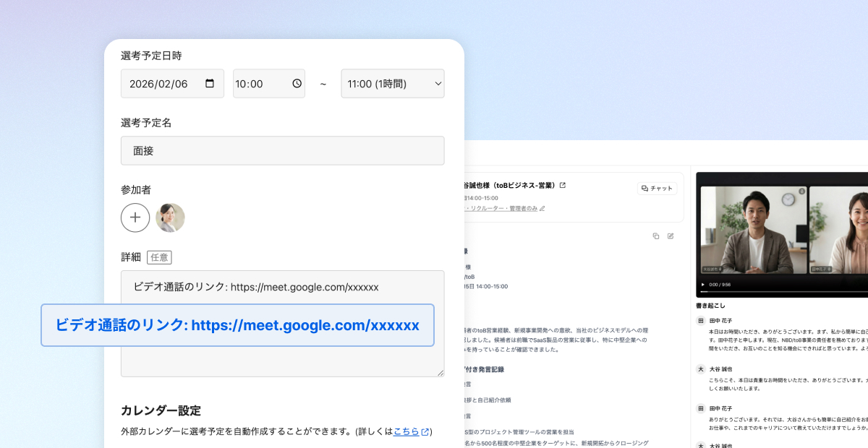Viewport: 868px width, 448px height.
Task: Play the interview recording video
Action: tap(702, 285)
